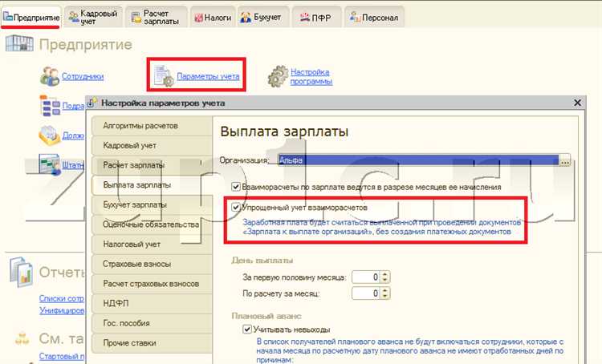
Task: Select НДФЛ settings section
Action: pyautogui.click(x=152, y=303)
